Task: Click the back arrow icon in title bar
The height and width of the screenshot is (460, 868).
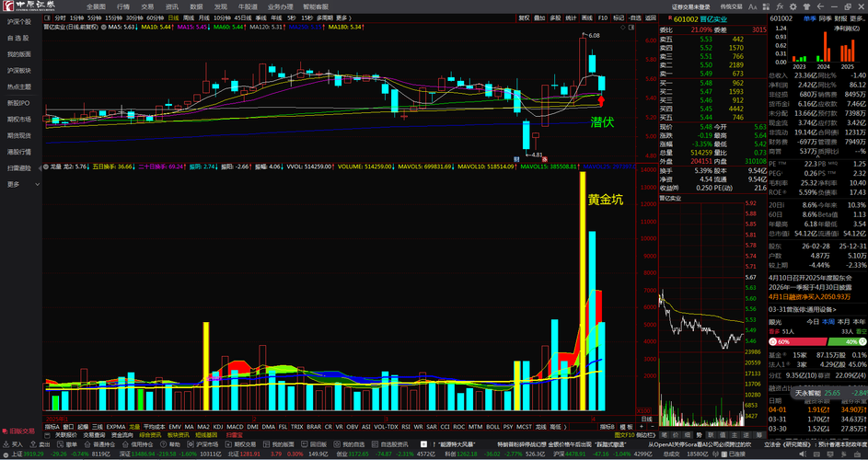Action: click(820, 6)
